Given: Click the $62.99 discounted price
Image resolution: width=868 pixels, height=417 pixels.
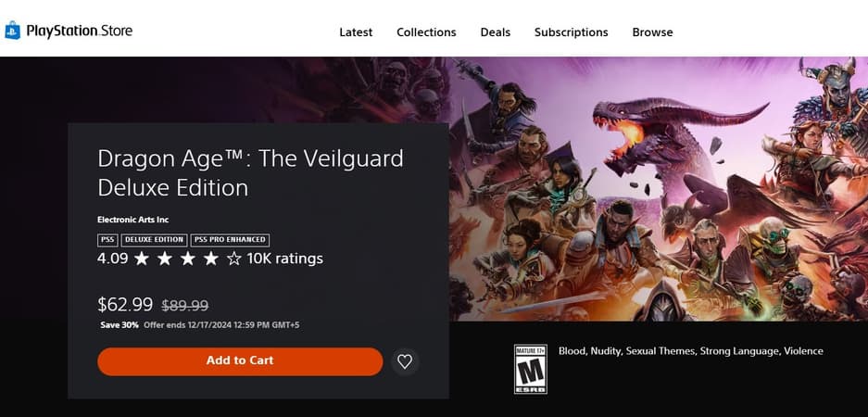Looking at the screenshot, I should [125, 304].
